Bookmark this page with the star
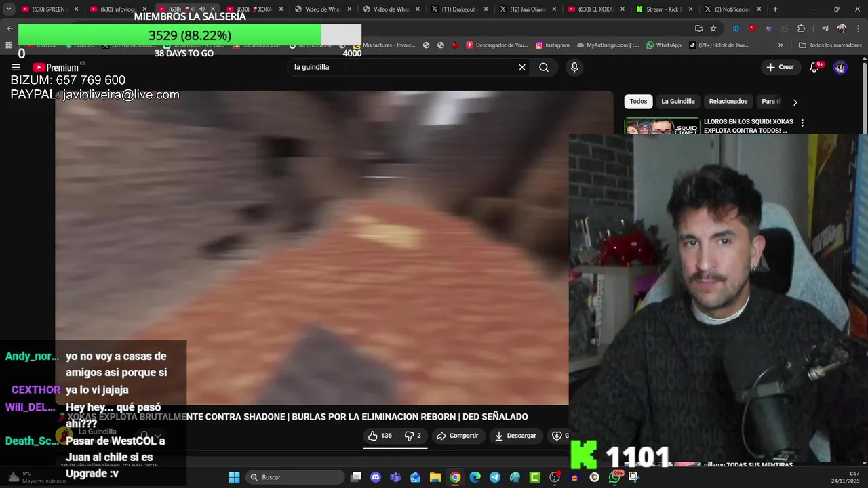This screenshot has width=868, height=488. coord(713,28)
